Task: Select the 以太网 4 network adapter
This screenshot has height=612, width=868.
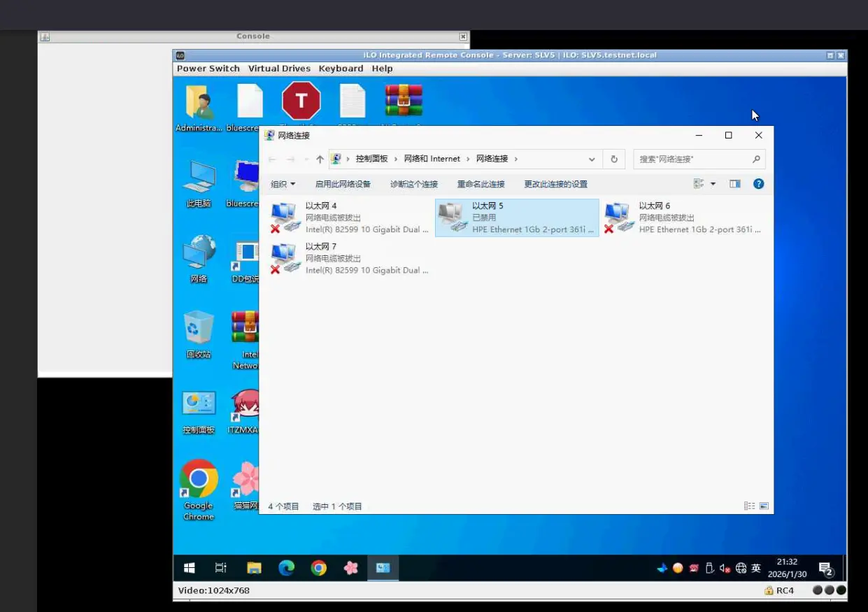Action: pos(350,218)
